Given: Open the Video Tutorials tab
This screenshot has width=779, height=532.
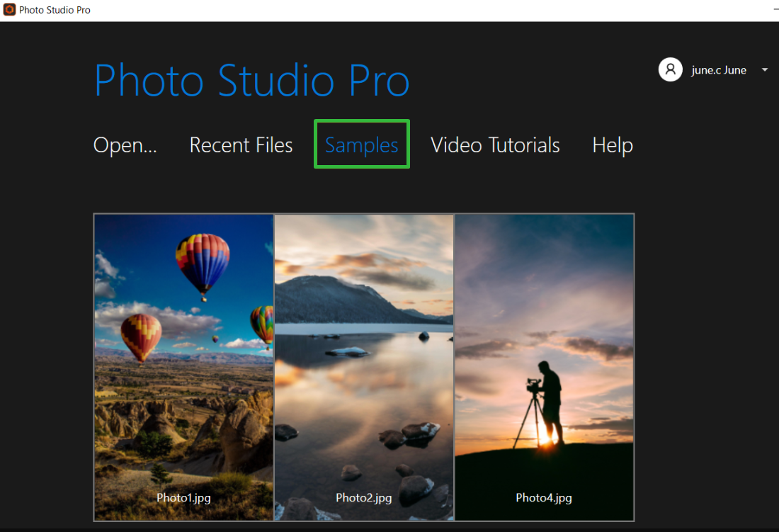Looking at the screenshot, I should click(x=495, y=145).
